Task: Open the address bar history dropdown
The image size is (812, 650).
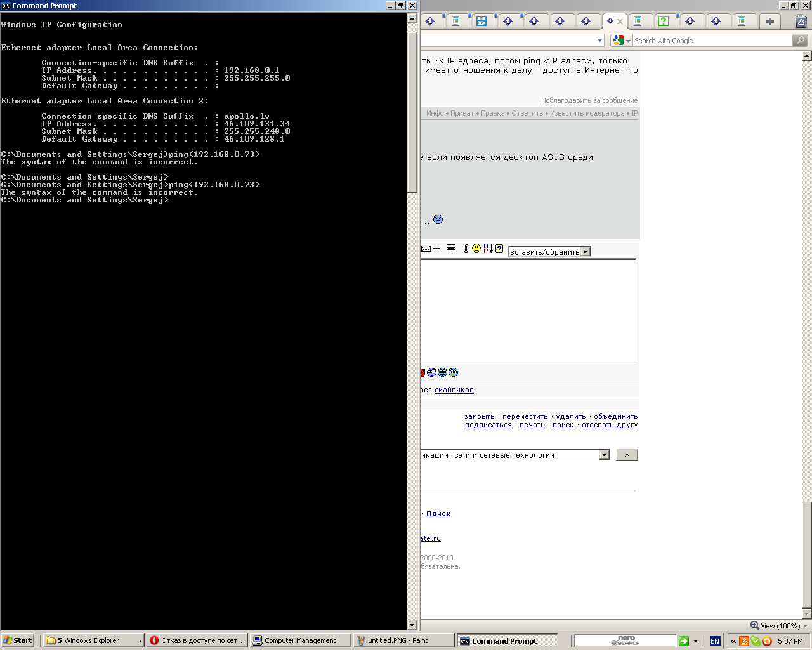Action: [599, 41]
